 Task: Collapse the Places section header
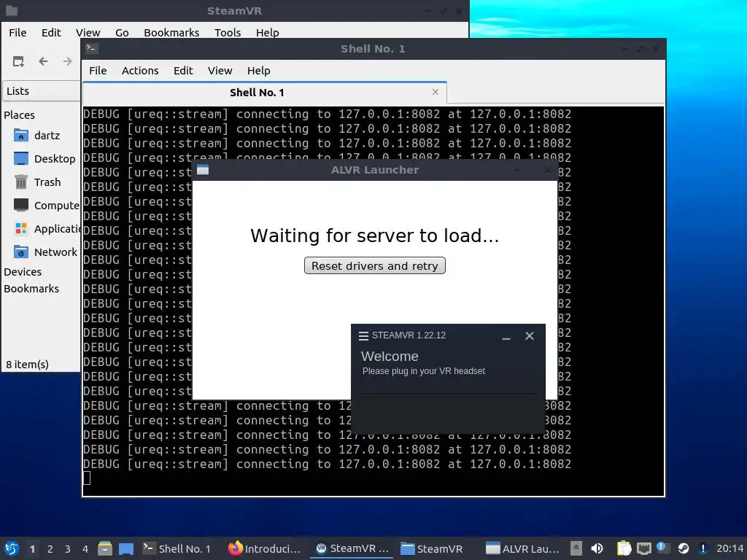coord(20,115)
